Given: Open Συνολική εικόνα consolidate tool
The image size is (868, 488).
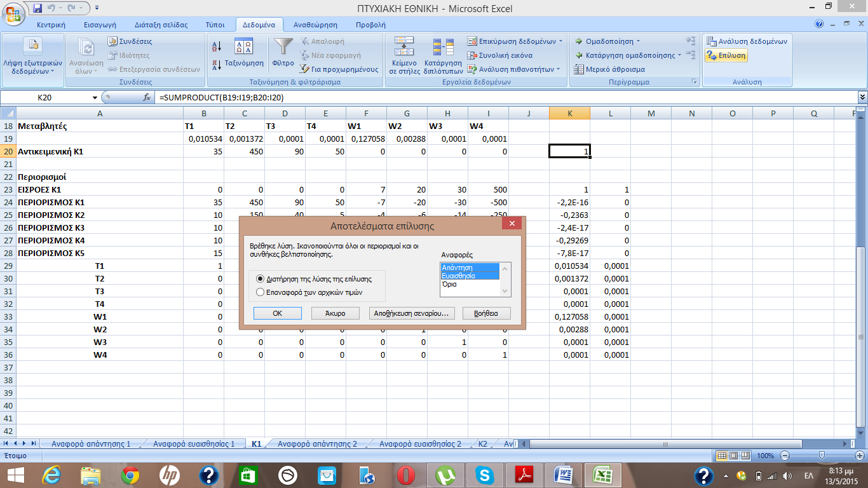Looking at the screenshot, I should pos(501,55).
